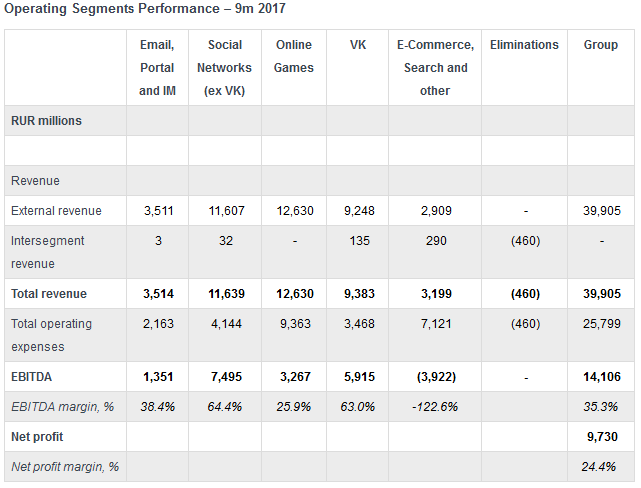Viewport: 641px width, 488px height.
Task: Select the Online Games column header
Action: (293, 56)
